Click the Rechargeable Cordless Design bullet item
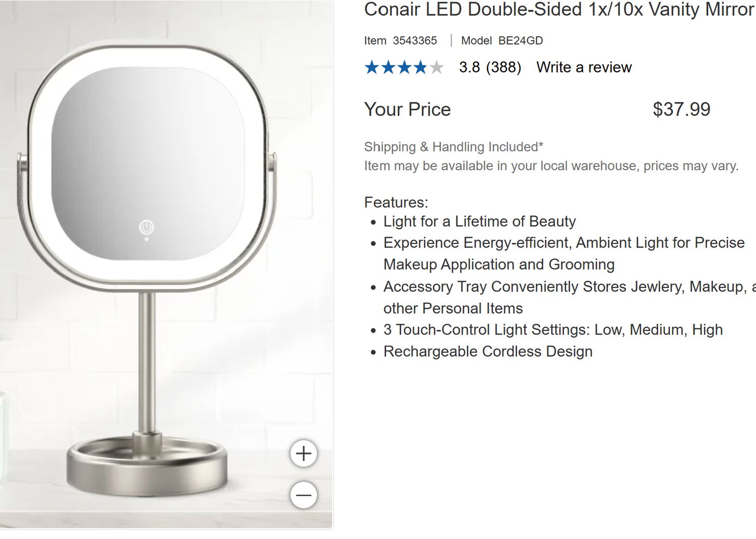Viewport: 756px width, 539px height. point(488,351)
